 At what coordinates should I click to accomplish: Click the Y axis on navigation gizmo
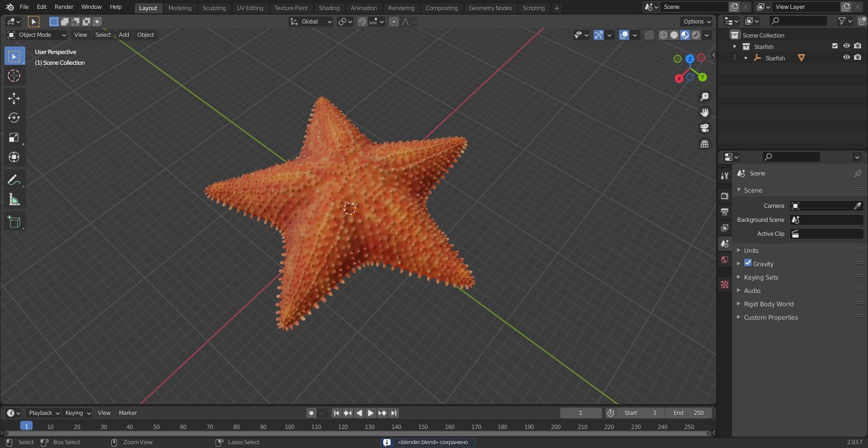point(702,77)
